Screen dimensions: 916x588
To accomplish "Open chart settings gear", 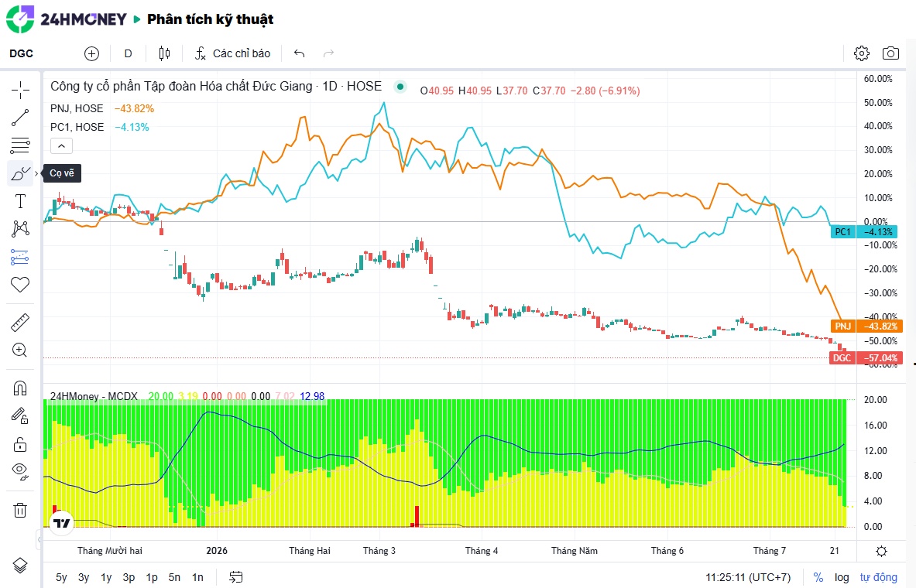I will (x=862, y=53).
